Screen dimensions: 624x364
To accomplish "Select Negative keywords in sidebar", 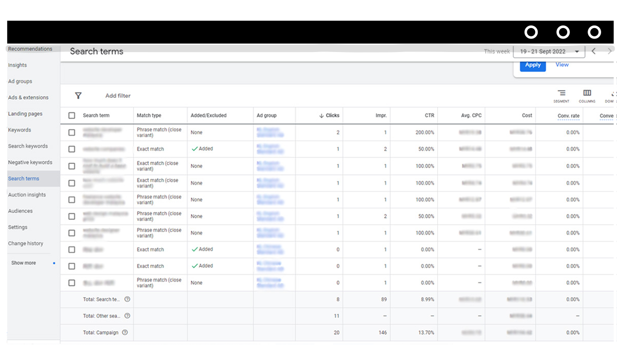I will point(30,162).
